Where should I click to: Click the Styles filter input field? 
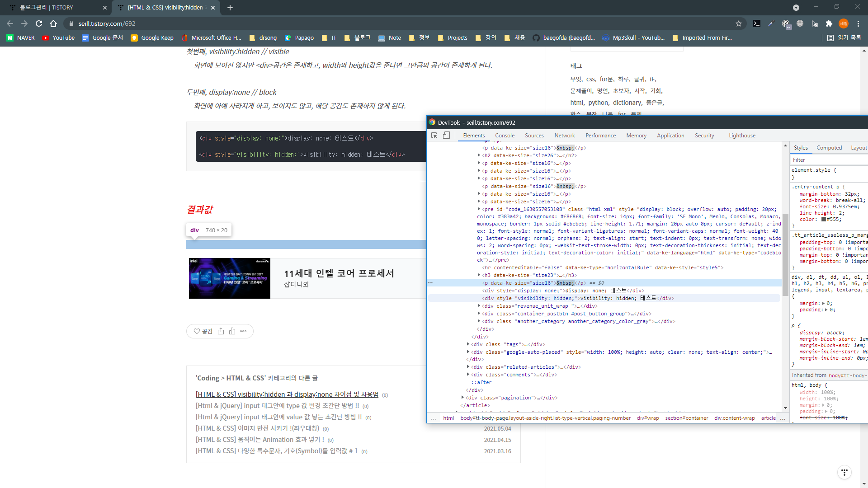[827, 160]
